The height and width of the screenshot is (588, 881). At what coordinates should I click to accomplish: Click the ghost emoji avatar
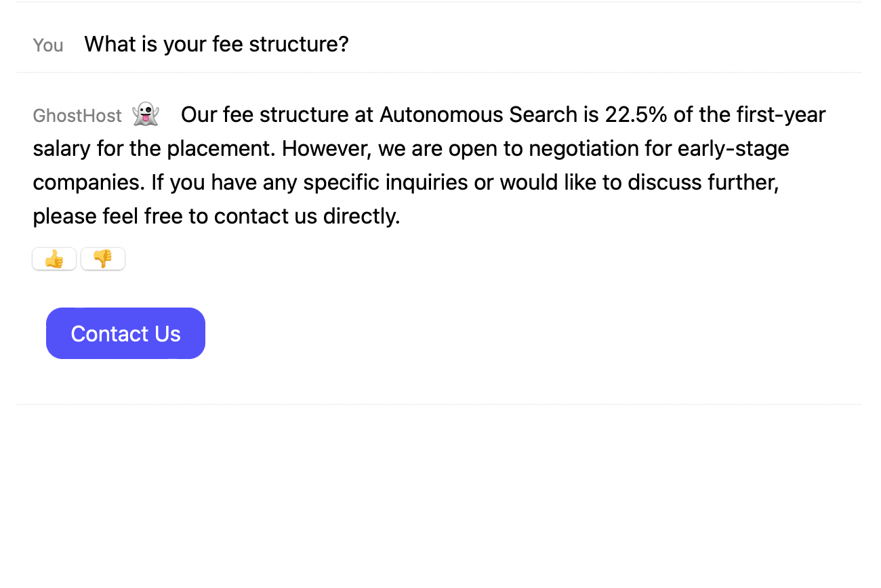[x=146, y=114]
